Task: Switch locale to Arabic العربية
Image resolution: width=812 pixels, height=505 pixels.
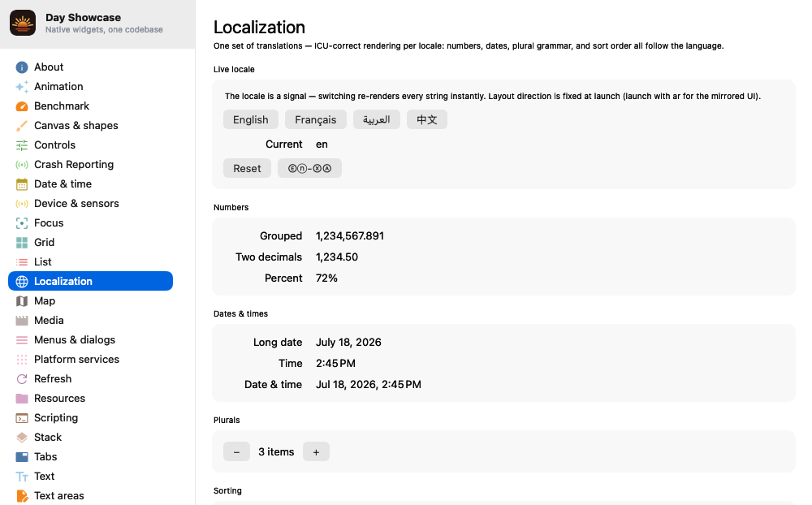Action: (377, 119)
